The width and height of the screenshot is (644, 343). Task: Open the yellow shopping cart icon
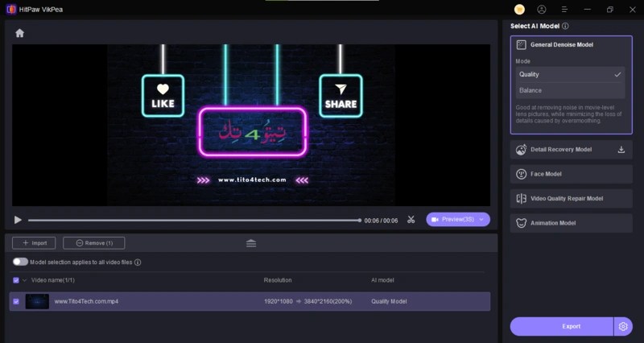[x=519, y=10]
